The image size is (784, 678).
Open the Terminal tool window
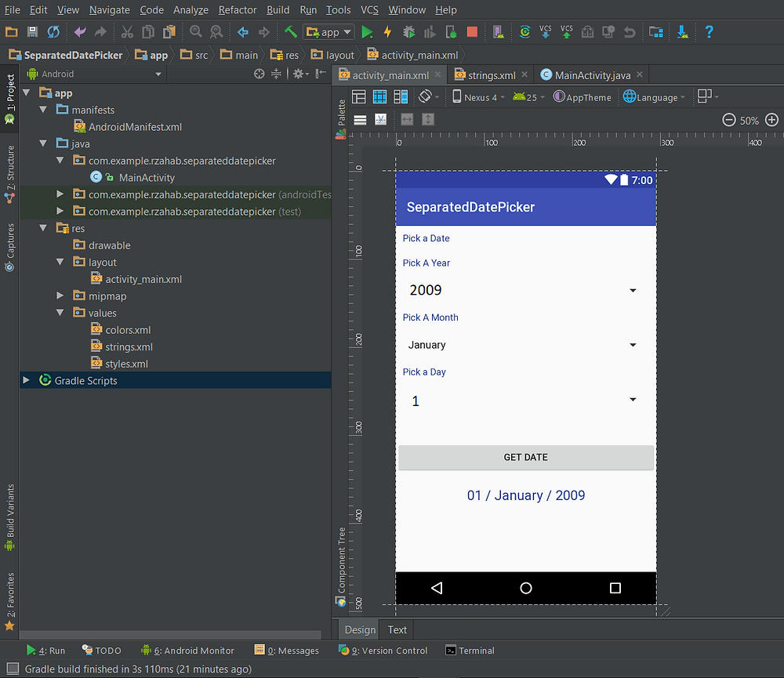click(x=470, y=651)
